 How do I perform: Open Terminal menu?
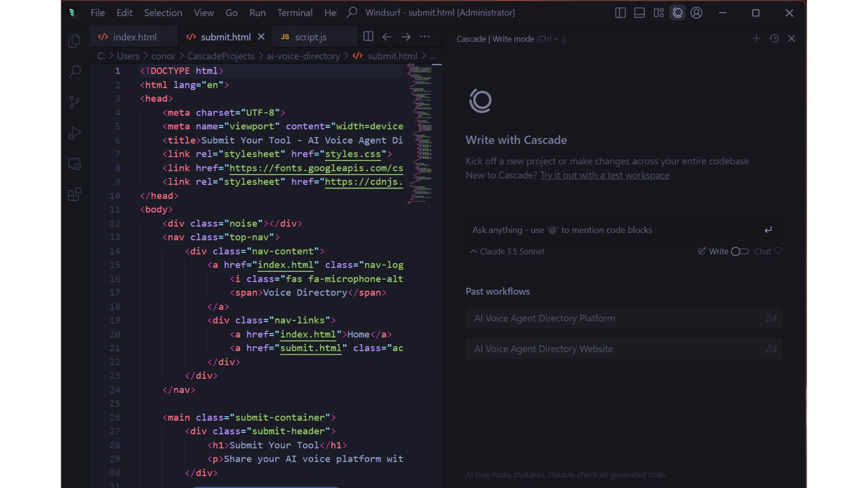(x=295, y=13)
